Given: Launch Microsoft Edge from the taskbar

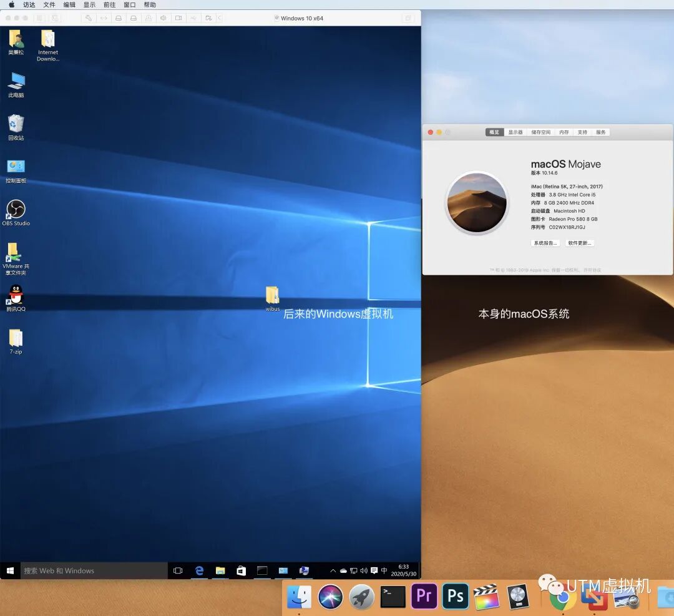Looking at the screenshot, I should (199, 570).
